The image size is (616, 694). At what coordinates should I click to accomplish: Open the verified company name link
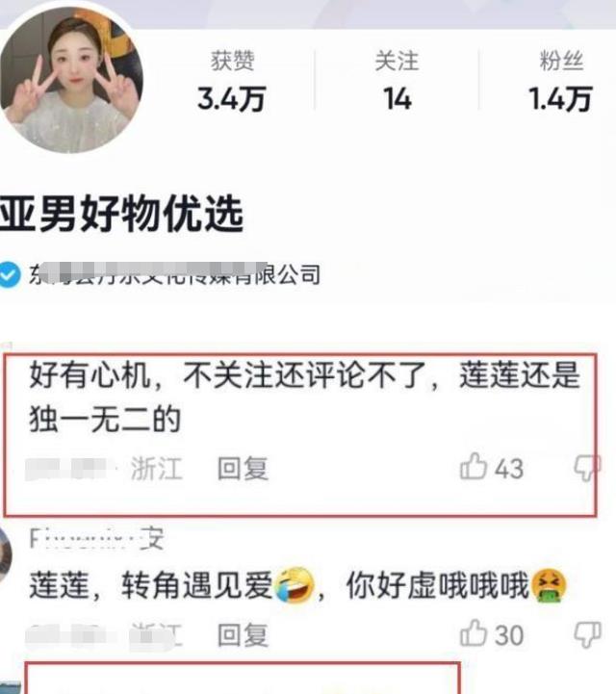pyautogui.click(x=175, y=274)
